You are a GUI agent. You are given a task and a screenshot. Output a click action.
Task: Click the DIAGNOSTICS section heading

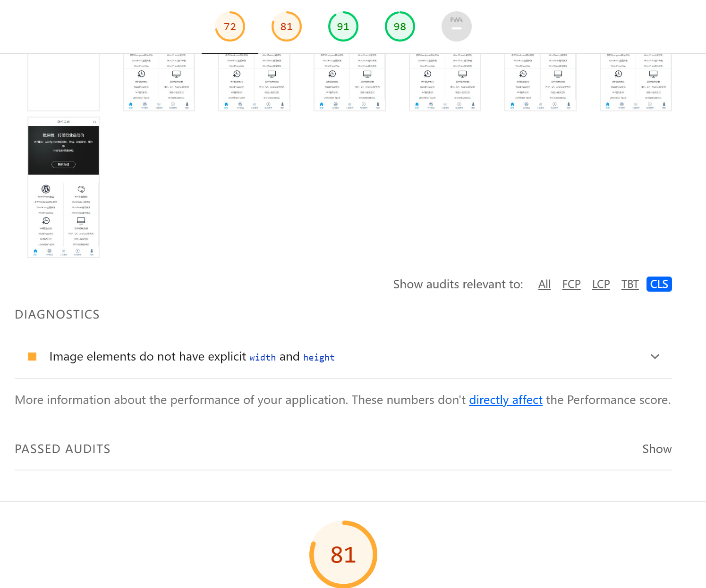57,314
